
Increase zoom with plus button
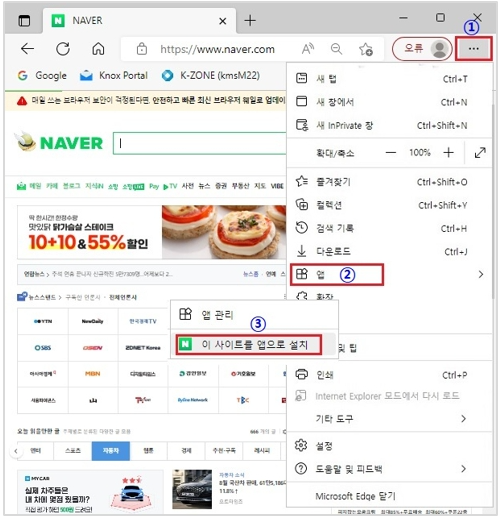[448, 153]
